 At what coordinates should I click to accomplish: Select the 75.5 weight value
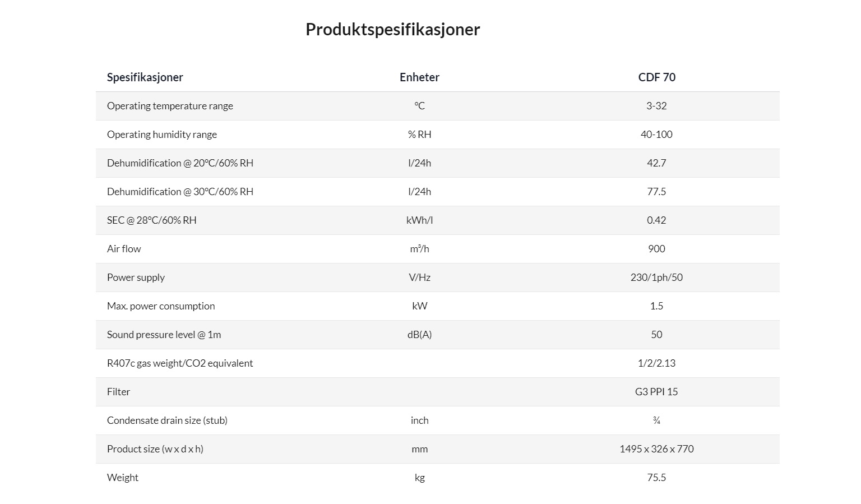tap(656, 478)
